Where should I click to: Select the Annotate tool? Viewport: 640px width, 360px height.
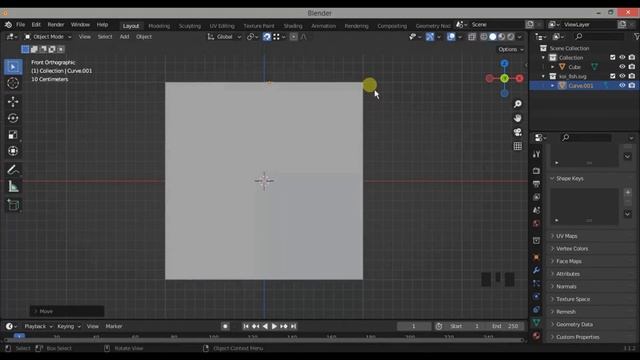click(13, 170)
